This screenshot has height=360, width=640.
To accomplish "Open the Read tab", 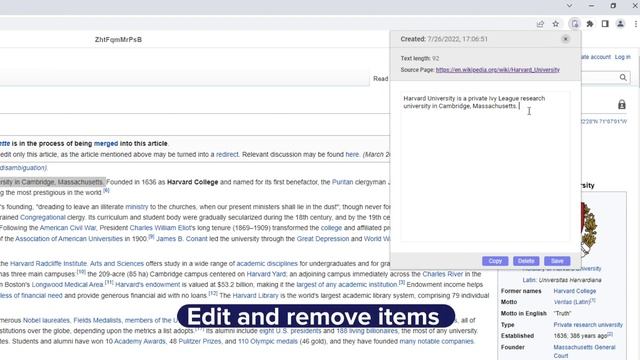I will pos(380,79).
